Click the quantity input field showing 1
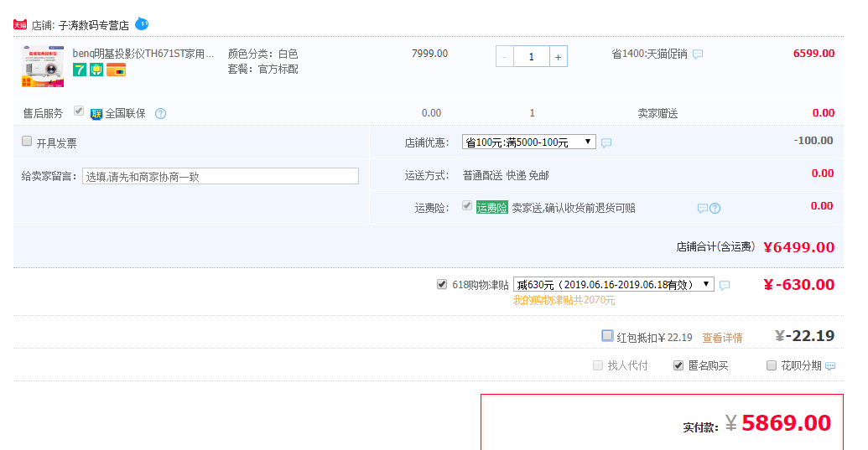 (532, 57)
